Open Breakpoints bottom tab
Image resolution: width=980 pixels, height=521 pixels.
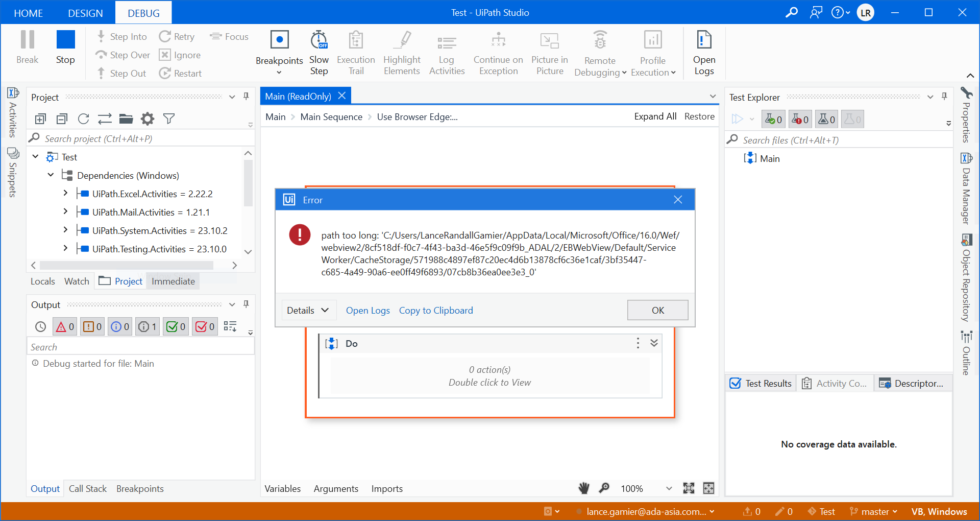tap(140, 489)
